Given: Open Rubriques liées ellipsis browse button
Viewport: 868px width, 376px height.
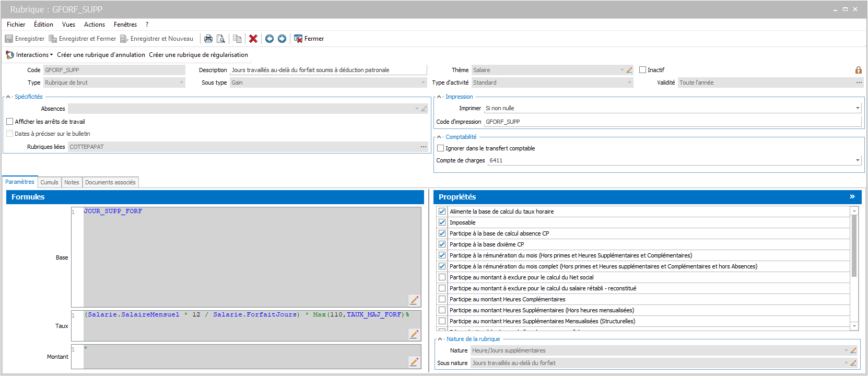Looking at the screenshot, I should click(424, 147).
